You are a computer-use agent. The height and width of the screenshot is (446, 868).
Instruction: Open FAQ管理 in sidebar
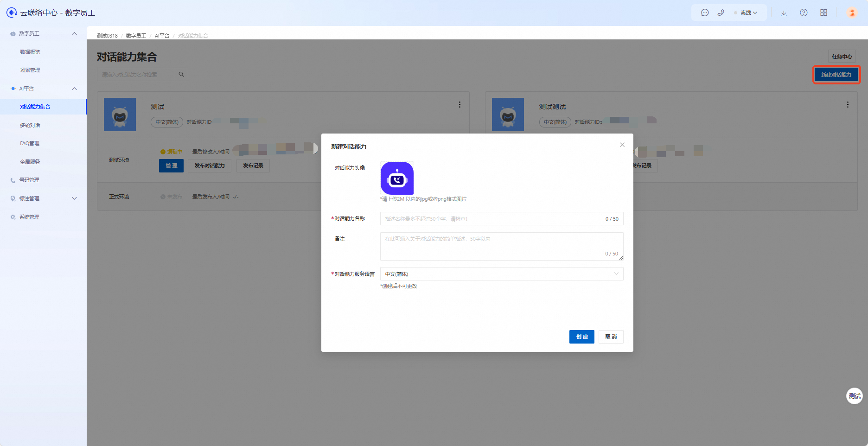[30, 143]
